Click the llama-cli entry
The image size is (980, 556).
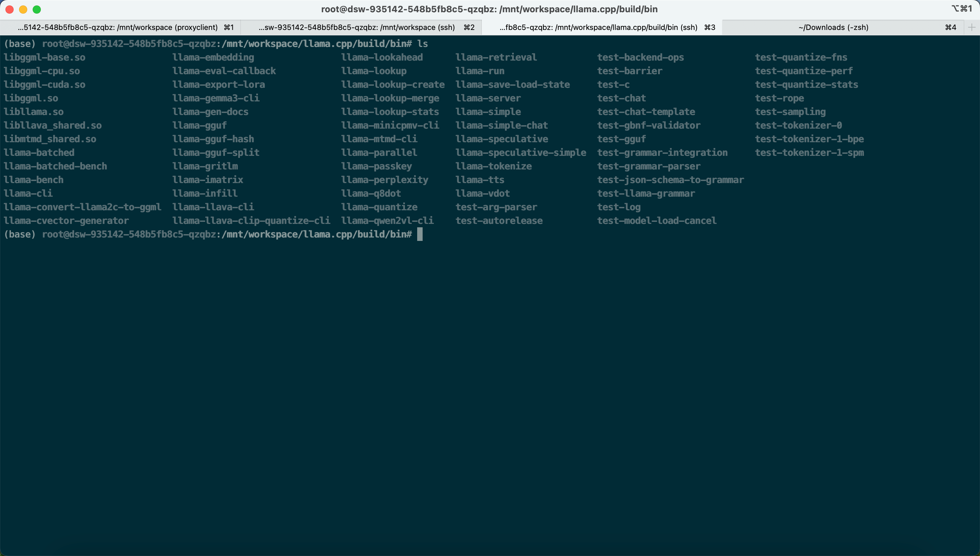click(x=28, y=193)
